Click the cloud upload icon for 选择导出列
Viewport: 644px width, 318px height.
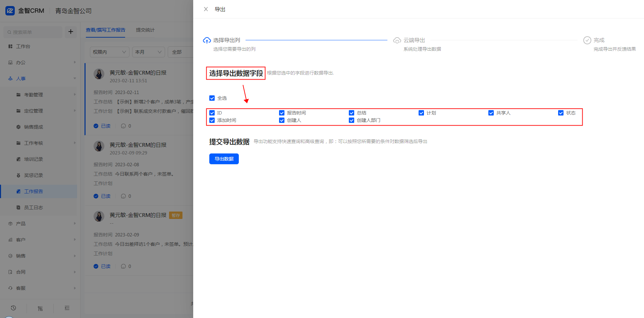[x=207, y=40]
